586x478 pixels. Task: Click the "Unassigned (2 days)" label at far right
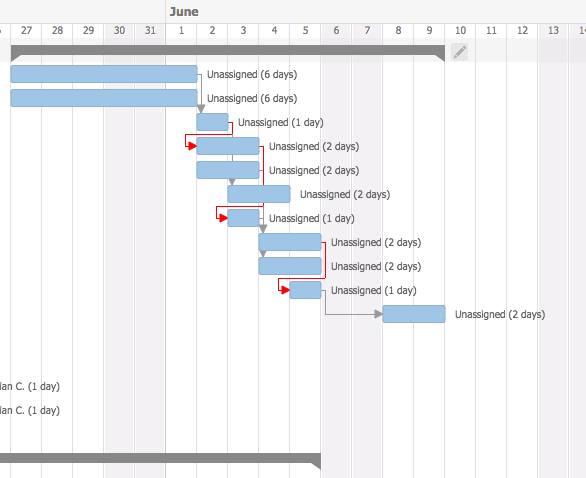coord(500,314)
